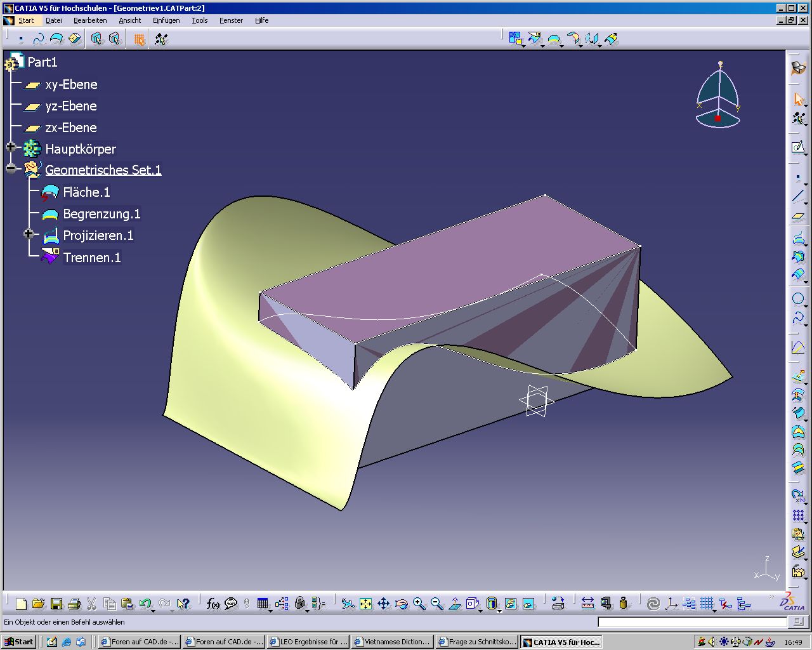812x650 pixels.
Task: Open the Einfügen menu
Action: [166, 20]
